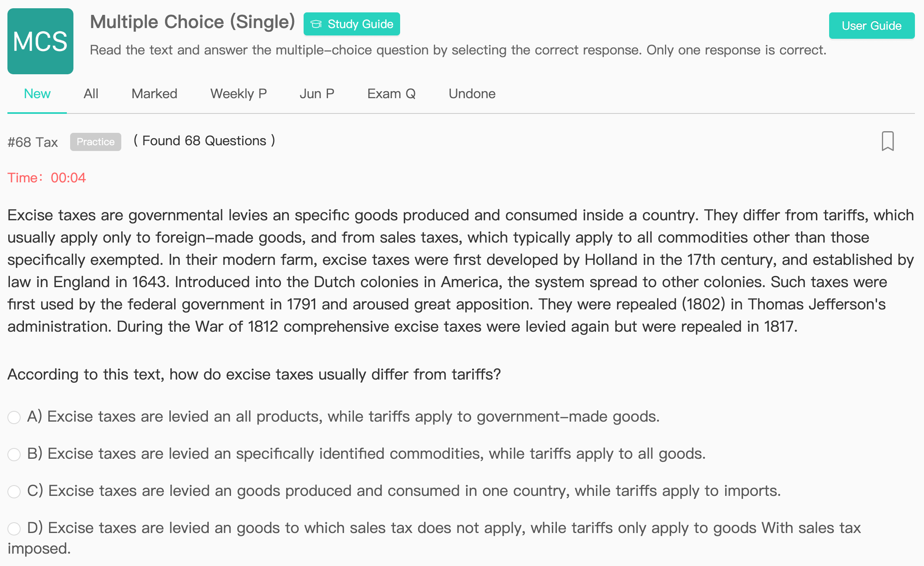Click the MCS logo tile
Image resolution: width=924 pixels, height=566 pixels.
point(40,41)
